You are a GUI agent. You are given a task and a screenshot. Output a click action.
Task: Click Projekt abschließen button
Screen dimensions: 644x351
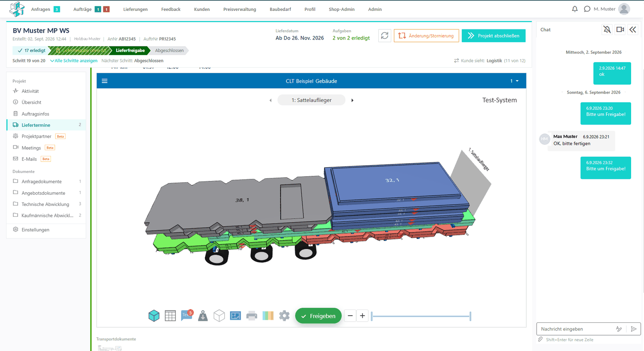[x=493, y=35]
